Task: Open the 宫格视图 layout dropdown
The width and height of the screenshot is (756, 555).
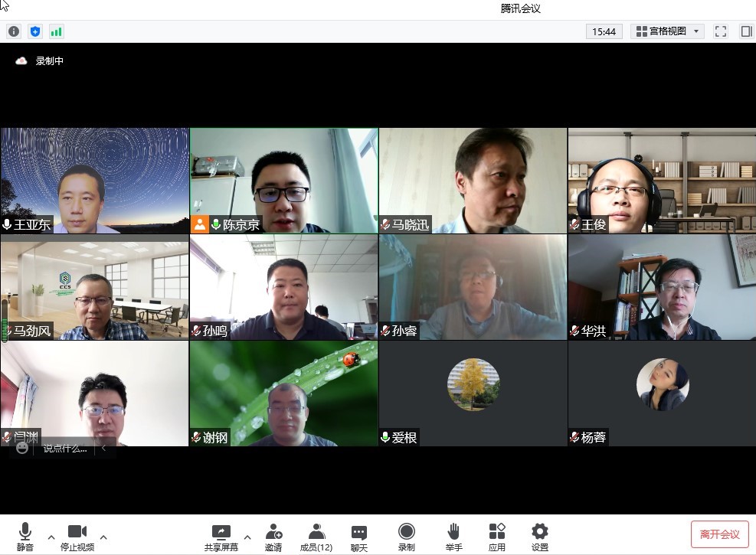Action: [x=667, y=31]
